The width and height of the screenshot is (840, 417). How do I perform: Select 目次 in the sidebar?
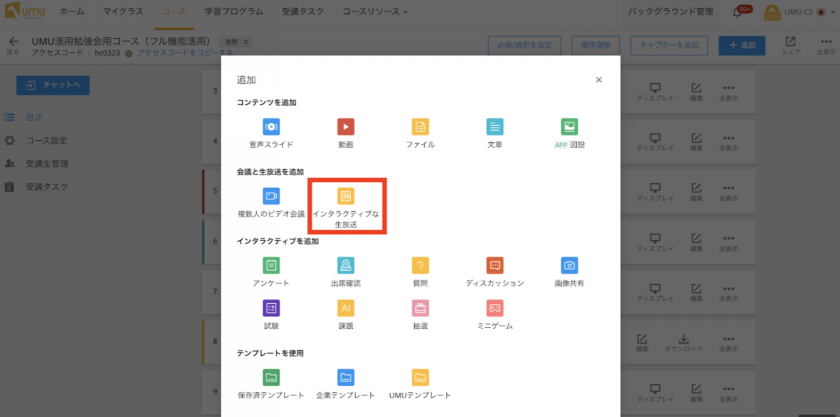coord(34,117)
